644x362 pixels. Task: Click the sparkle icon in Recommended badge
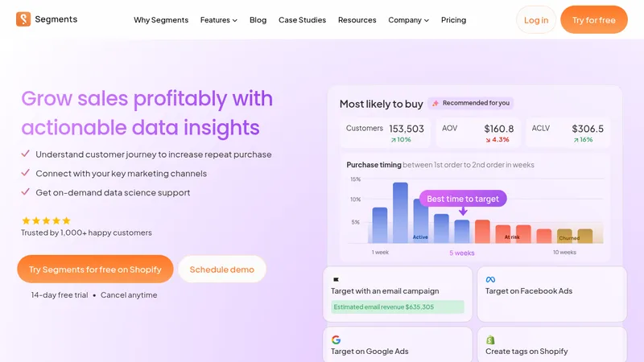click(x=436, y=103)
